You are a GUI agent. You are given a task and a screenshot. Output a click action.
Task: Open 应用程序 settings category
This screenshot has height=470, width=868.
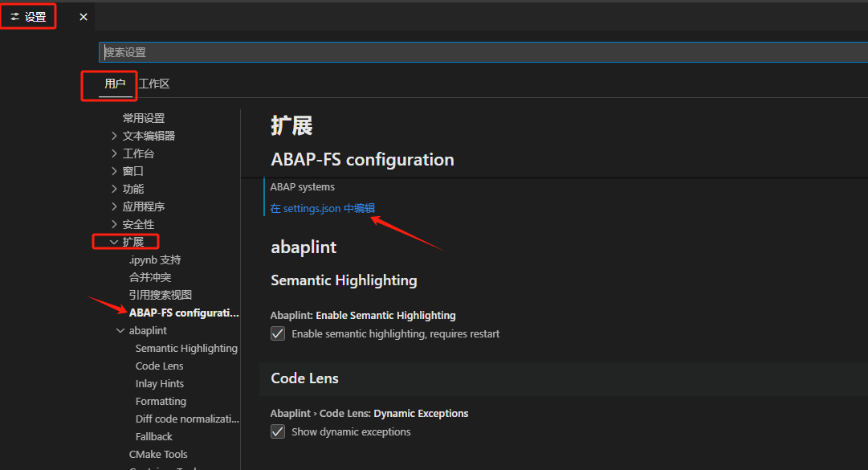[x=144, y=206]
